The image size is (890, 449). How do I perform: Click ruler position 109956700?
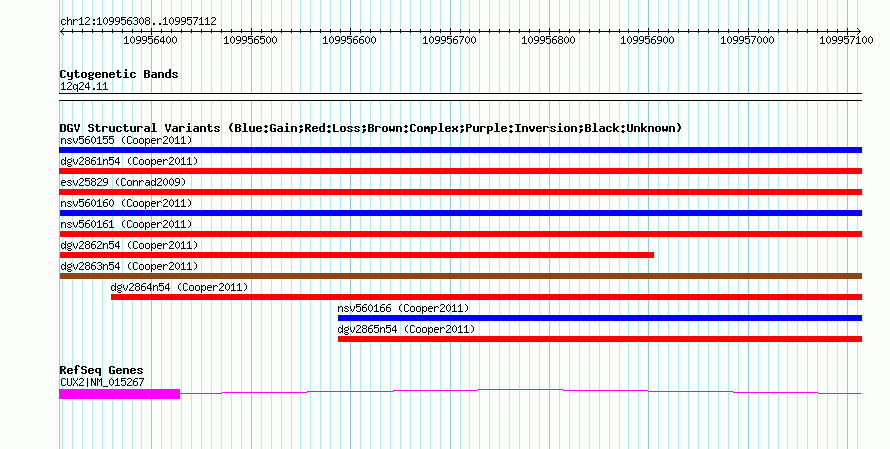pyautogui.click(x=450, y=40)
